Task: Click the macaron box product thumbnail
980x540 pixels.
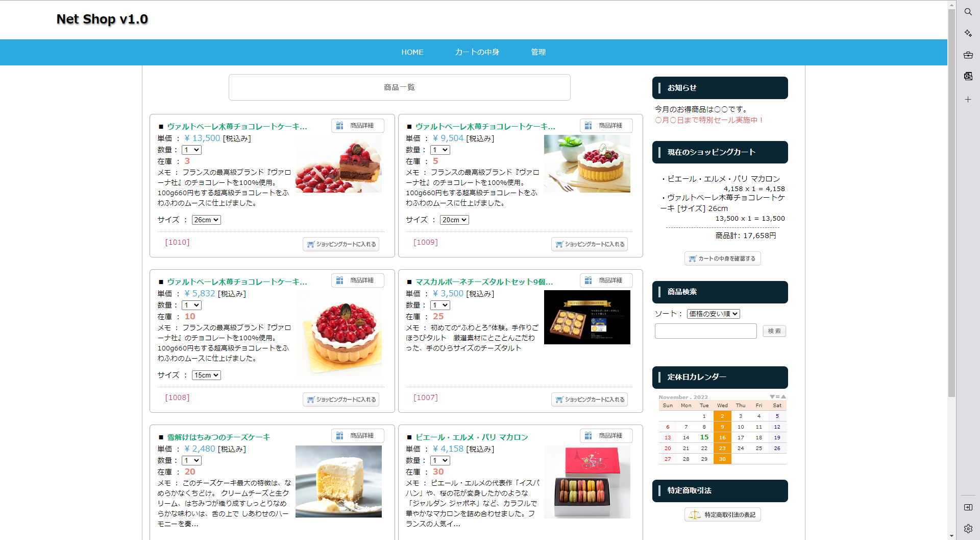Action: (587, 482)
